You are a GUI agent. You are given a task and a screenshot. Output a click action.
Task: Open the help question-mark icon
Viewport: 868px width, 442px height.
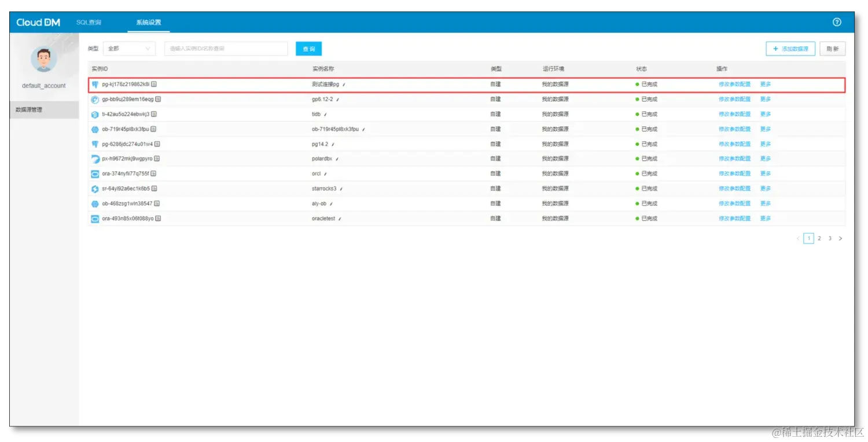coord(836,23)
